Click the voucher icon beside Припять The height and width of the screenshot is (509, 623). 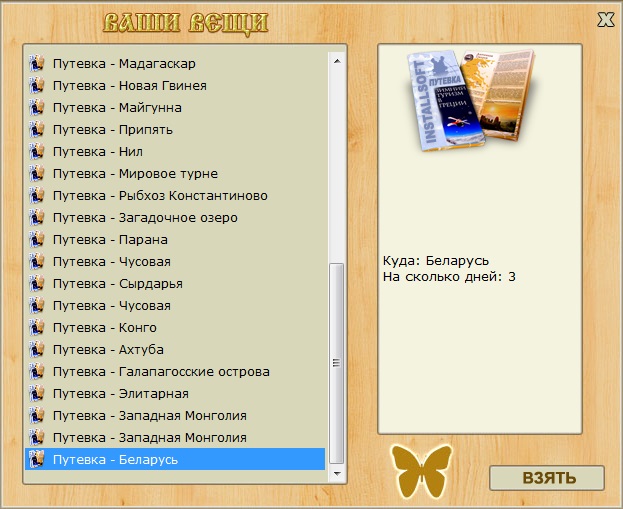pos(37,130)
